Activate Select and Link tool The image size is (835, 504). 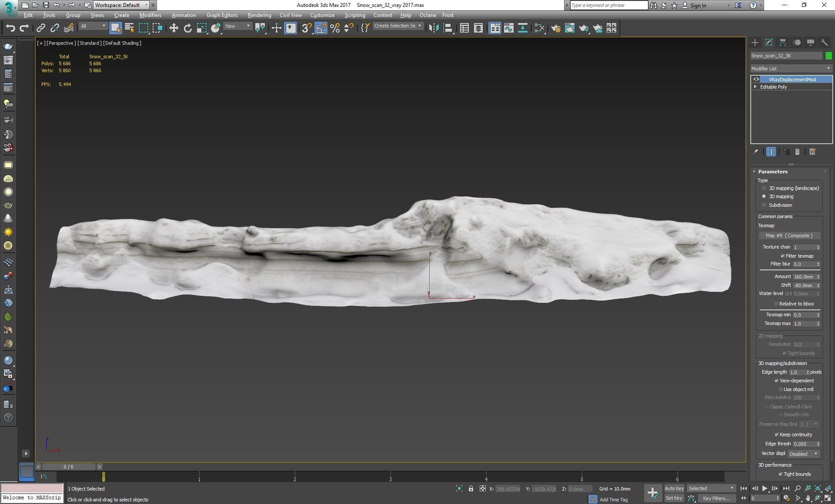tap(40, 28)
